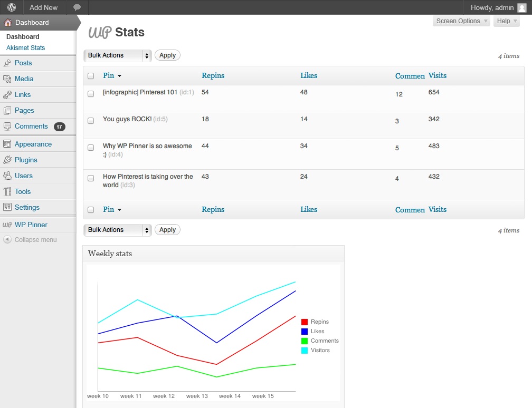Open the top Bulk Actions dropdown
Screen dimensions: 532x408
click(117, 55)
